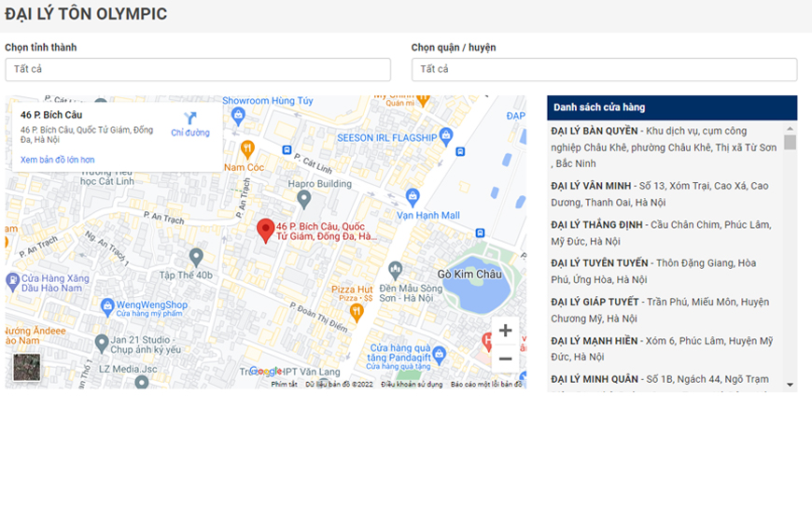Click the store list scrollbar down arrow
This screenshot has width=812, height=523.
tap(790, 385)
